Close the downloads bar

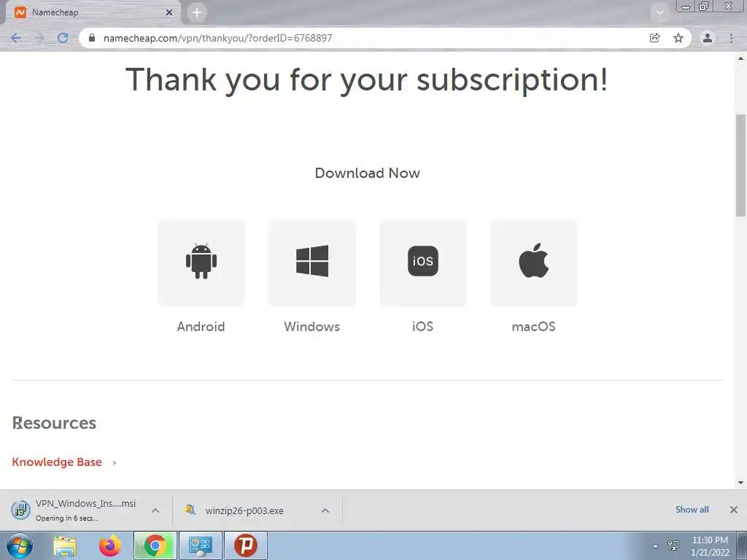tap(734, 510)
